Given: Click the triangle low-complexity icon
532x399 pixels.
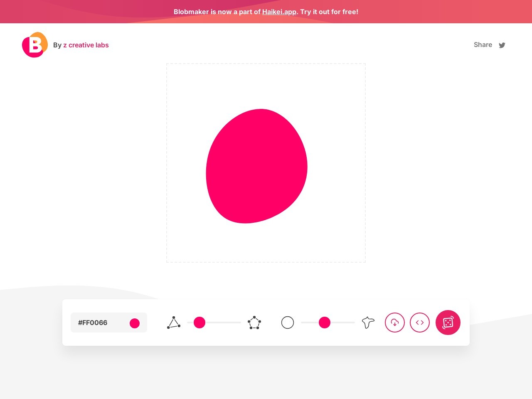Looking at the screenshot, I should tap(174, 323).
